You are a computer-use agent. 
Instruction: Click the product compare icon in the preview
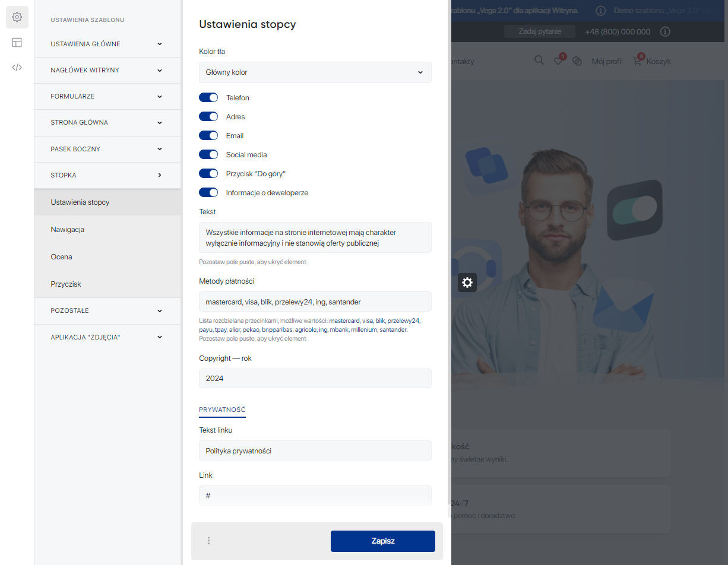coord(577,61)
